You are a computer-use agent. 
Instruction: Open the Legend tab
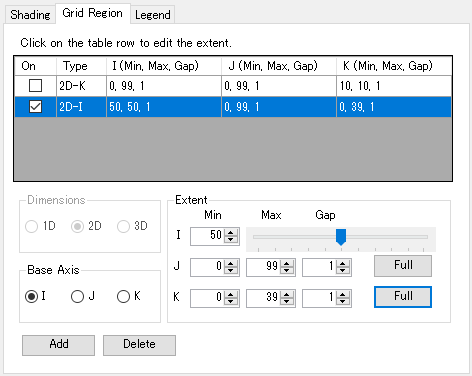[x=152, y=15]
